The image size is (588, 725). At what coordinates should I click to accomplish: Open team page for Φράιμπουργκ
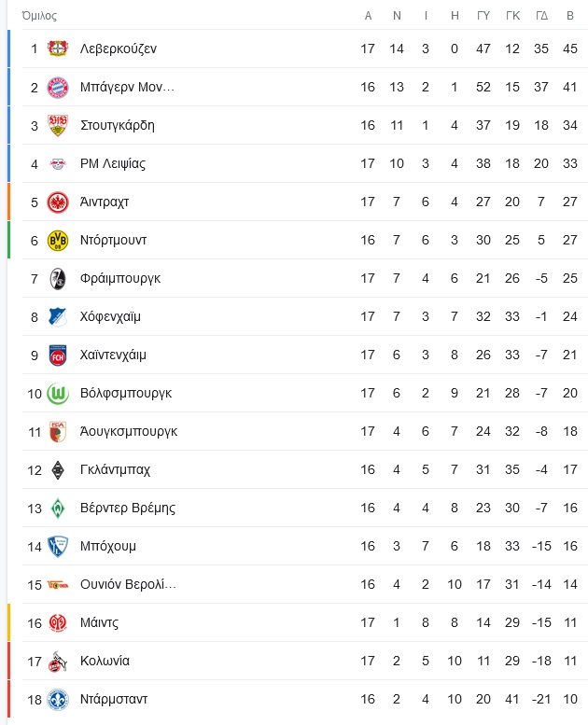120,278
